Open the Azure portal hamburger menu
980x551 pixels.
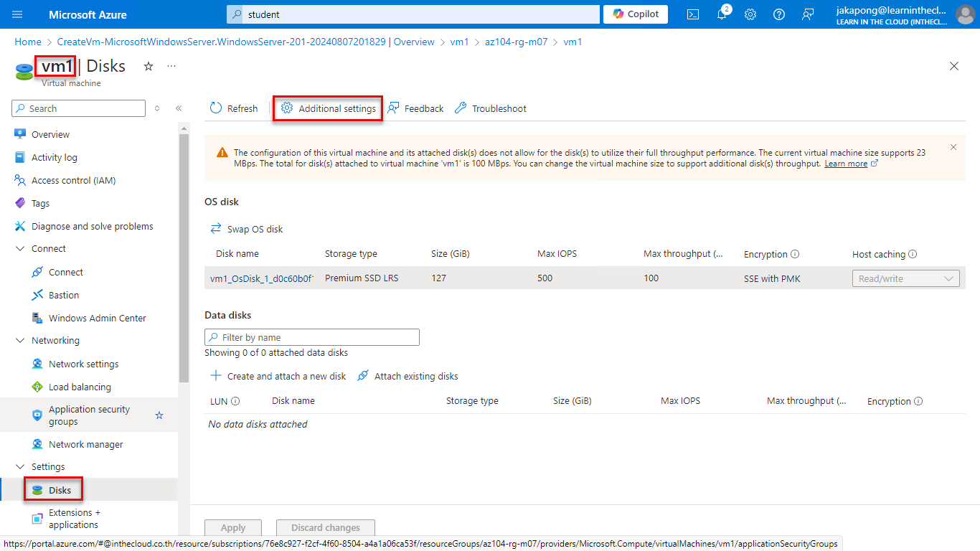pos(18,14)
